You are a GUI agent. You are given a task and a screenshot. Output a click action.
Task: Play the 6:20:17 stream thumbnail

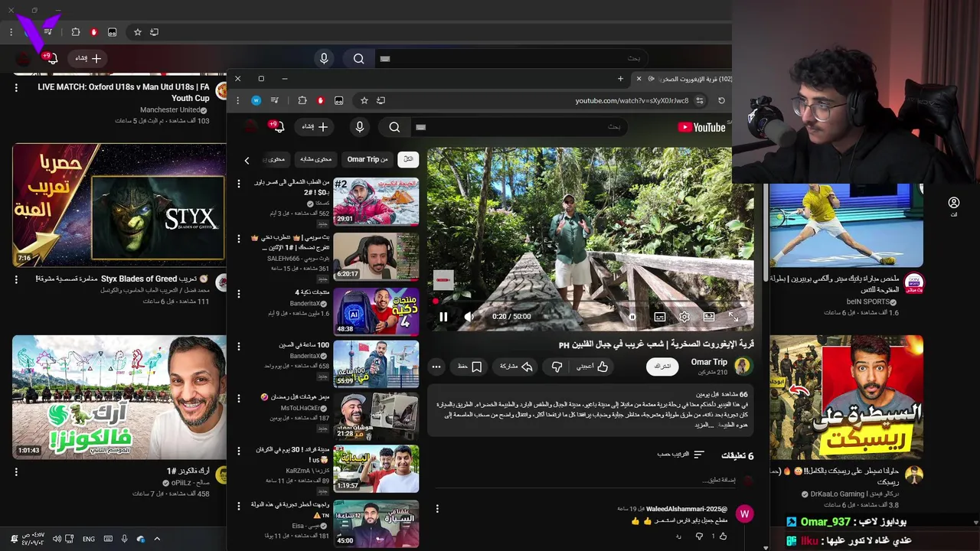[376, 257]
